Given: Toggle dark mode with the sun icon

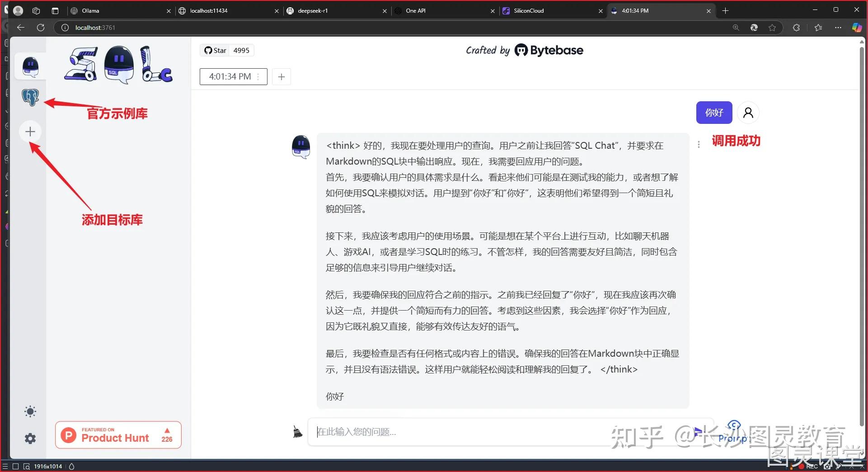Looking at the screenshot, I should [x=29, y=411].
